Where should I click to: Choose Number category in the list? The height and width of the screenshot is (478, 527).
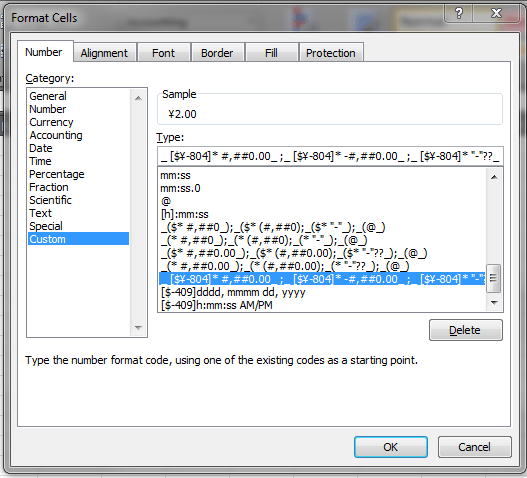pyautogui.click(x=78, y=109)
